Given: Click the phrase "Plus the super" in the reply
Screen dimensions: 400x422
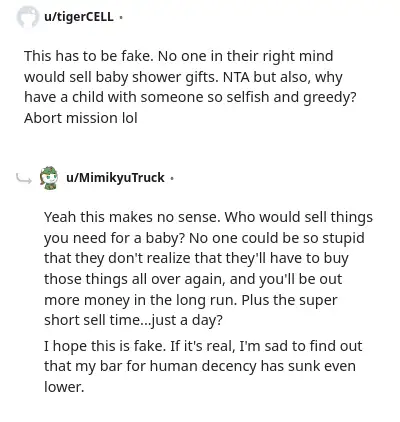Looking at the screenshot, I should 289,300.
